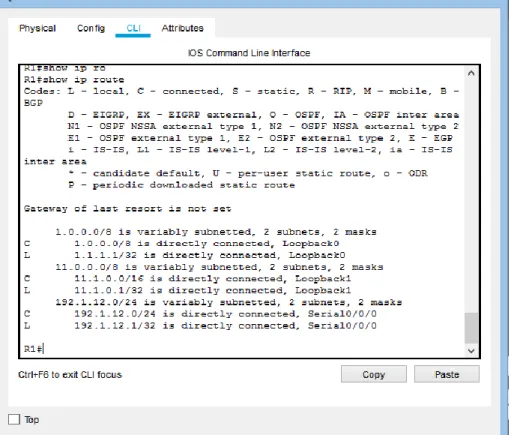Click the 'E1 - OSPF external type 1' line
The width and height of the screenshot is (511, 435).
click(x=260, y=138)
